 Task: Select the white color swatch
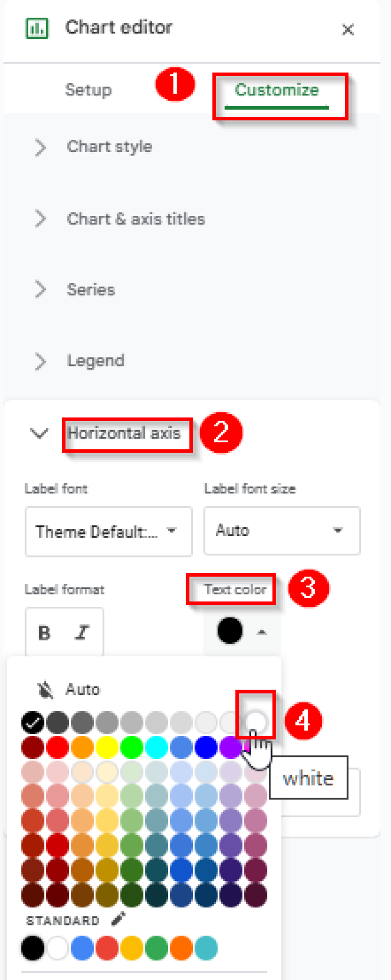click(x=256, y=720)
